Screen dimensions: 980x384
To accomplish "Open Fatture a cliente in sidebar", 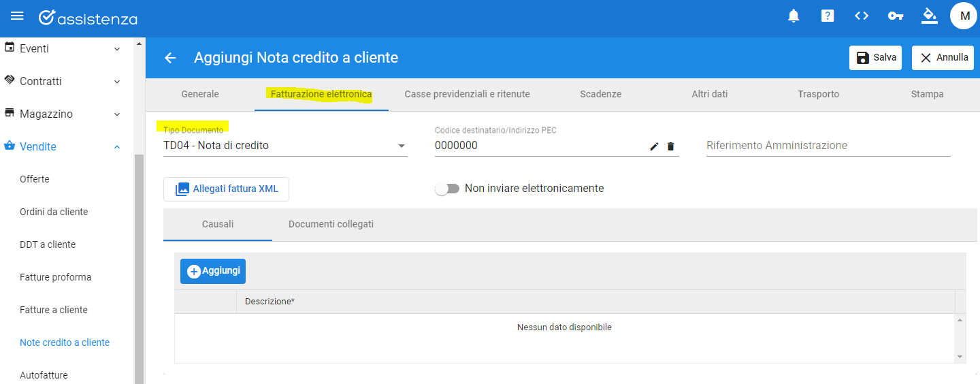I will (x=54, y=310).
